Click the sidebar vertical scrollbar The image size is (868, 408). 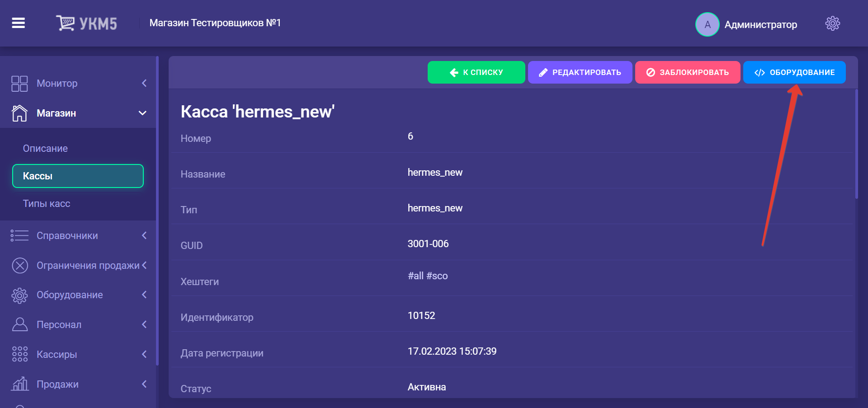point(157,210)
